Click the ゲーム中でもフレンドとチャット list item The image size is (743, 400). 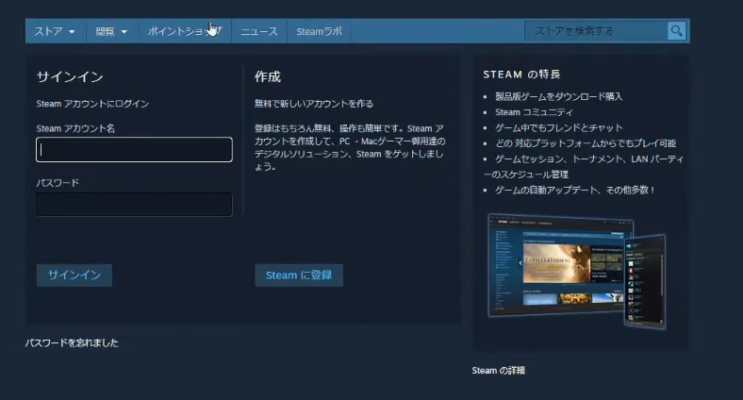coord(559,128)
